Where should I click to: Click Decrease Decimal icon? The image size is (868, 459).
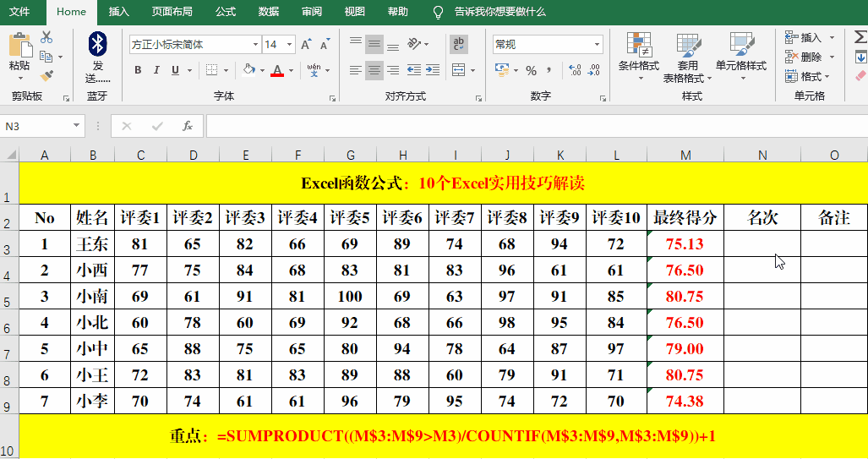coord(594,70)
